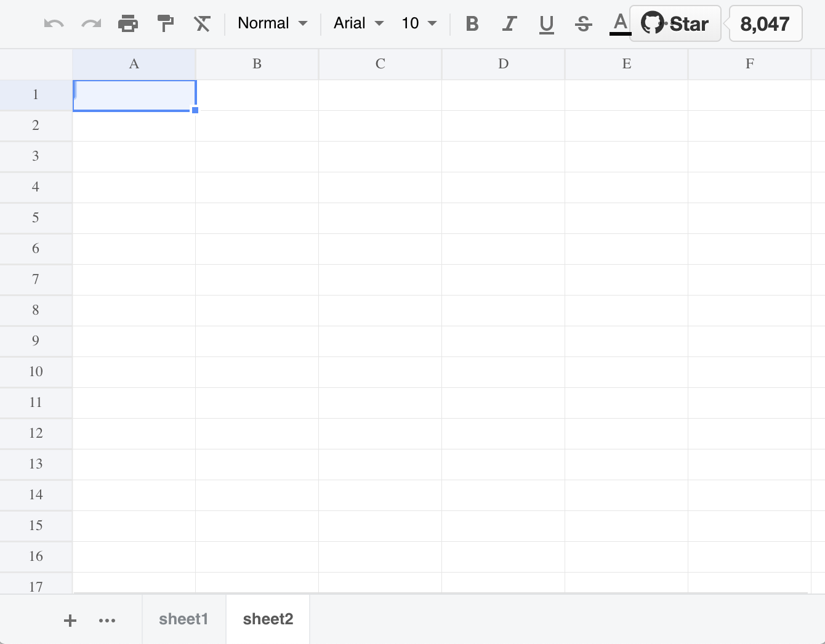The image size is (825, 644).
Task: Open the Arial font family dropdown
Action: (x=357, y=23)
